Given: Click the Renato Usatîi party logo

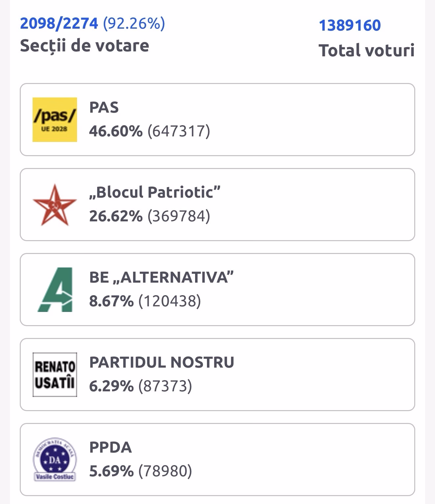Looking at the screenshot, I should point(55,375).
